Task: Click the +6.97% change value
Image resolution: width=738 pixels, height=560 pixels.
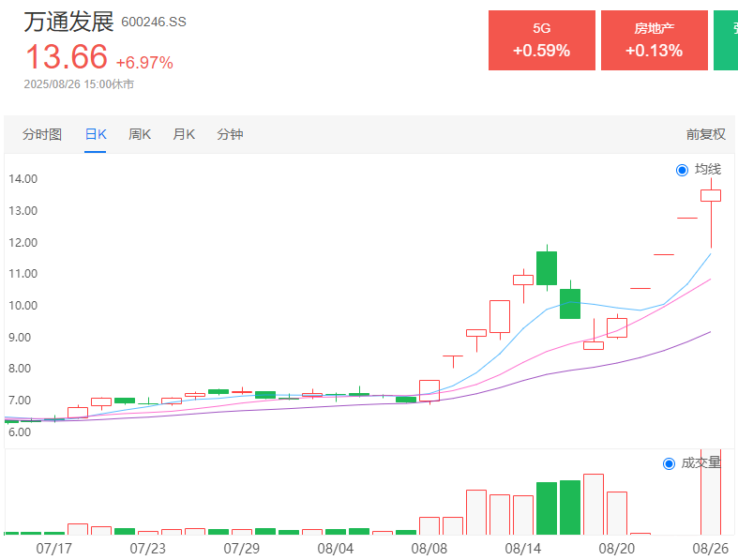Action: click(144, 63)
